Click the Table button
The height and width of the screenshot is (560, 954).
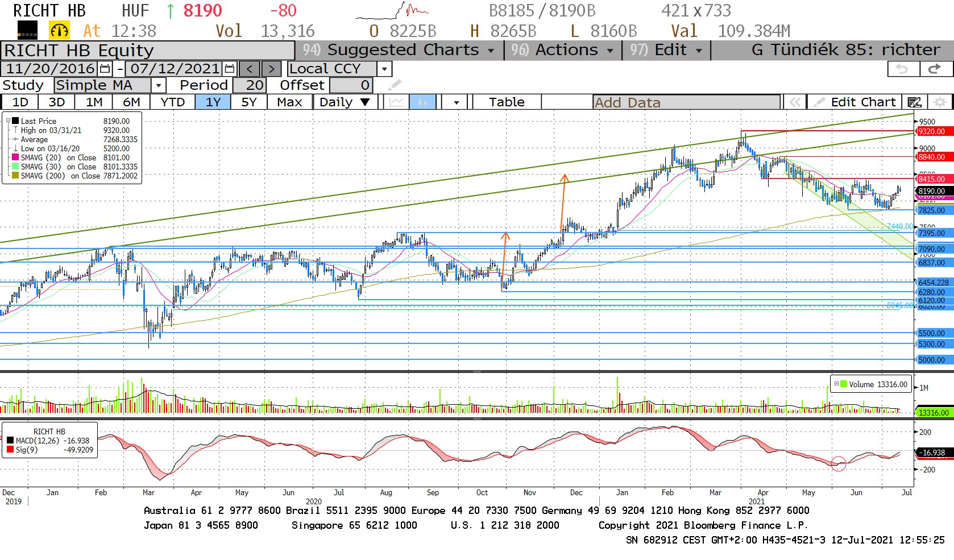(x=507, y=102)
